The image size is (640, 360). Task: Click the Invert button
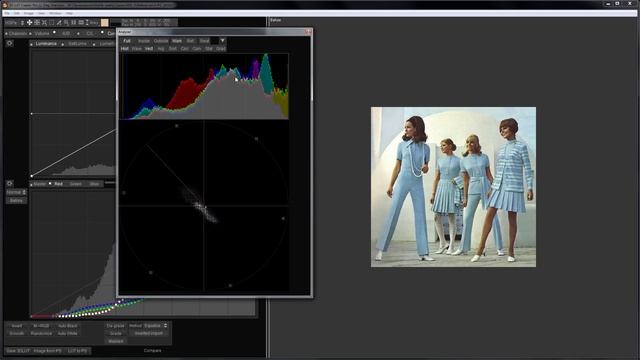pos(17,326)
